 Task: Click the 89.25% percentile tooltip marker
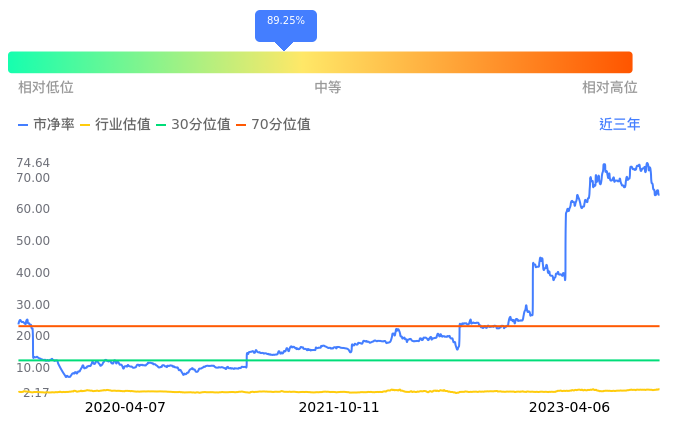click(x=286, y=21)
